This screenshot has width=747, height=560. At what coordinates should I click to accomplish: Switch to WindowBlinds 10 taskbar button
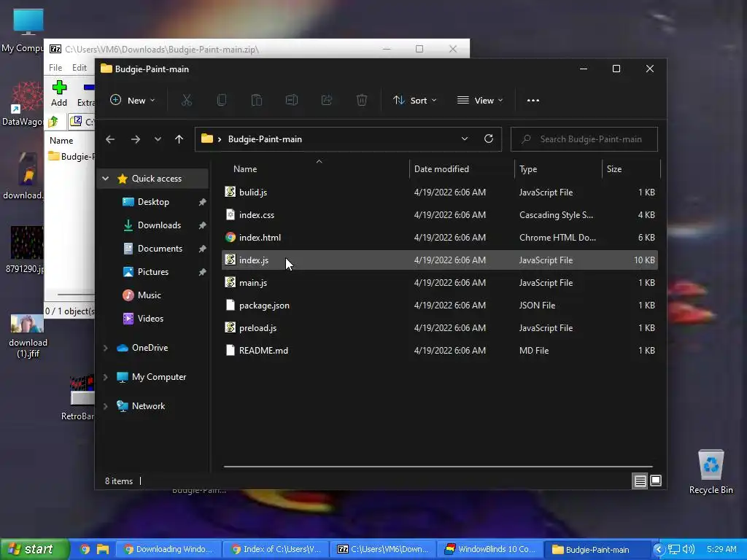click(490, 549)
